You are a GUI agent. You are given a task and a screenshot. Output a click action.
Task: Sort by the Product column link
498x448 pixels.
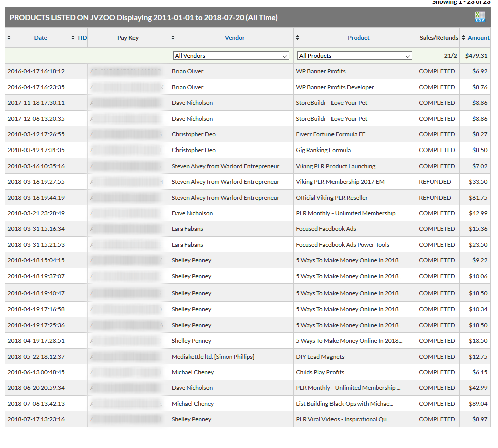(358, 38)
